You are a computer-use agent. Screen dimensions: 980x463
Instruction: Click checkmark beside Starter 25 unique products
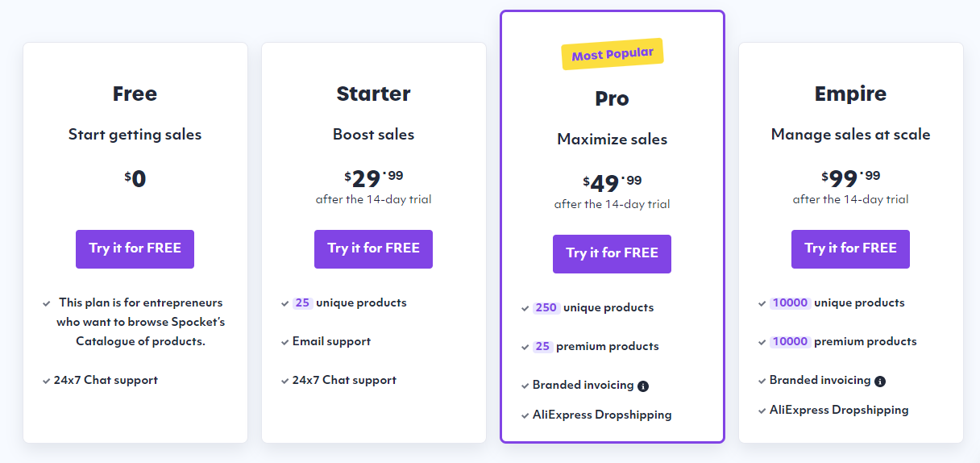click(x=284, y=304)
